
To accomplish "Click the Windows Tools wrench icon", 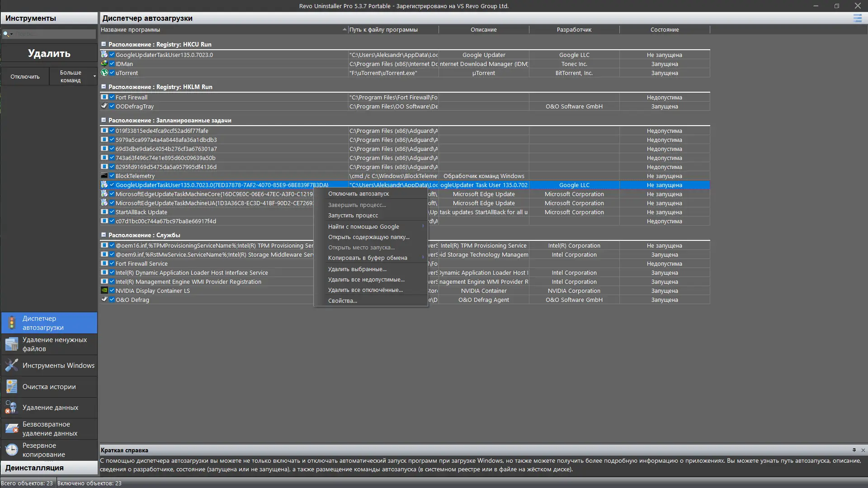I will point(12,365).
